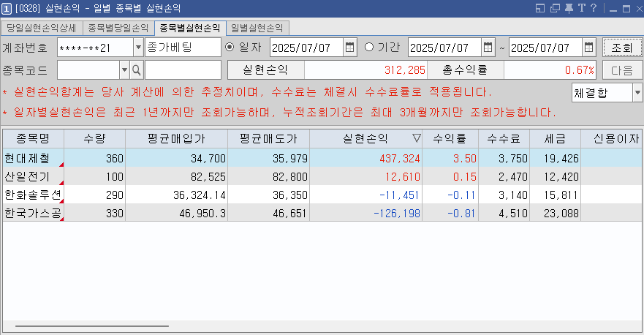Screen dimensions: 644x335
Task: Switch to the 일별실현손익 tab
Action: pos(258,28)
